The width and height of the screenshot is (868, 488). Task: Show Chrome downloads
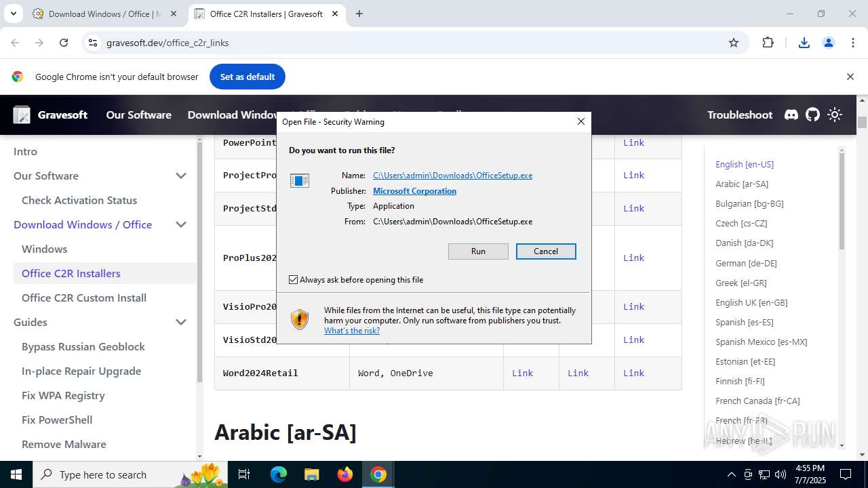tap(804, 43)
